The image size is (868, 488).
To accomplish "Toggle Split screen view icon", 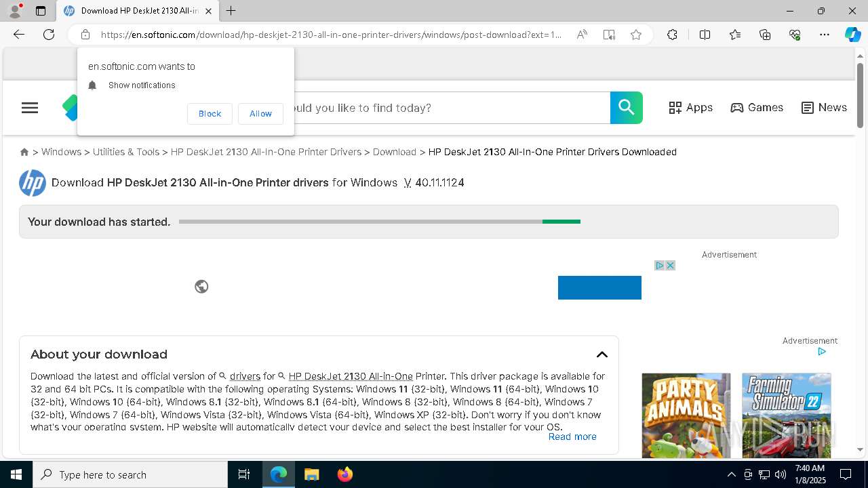I will (705, 35).
